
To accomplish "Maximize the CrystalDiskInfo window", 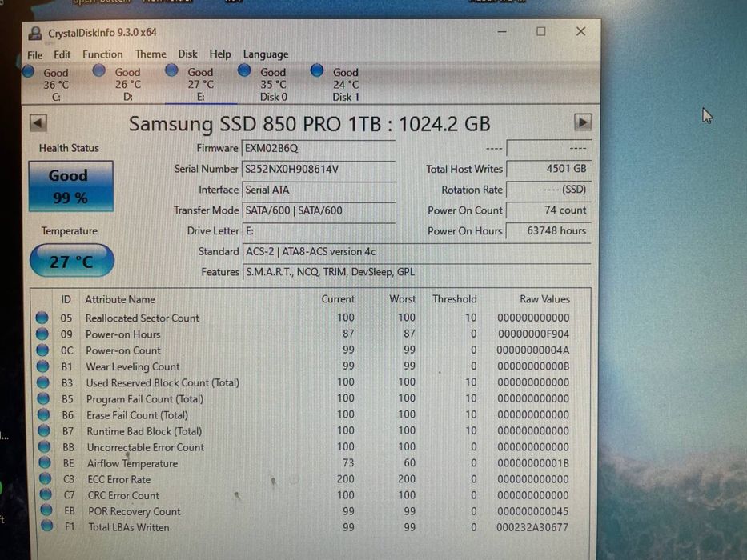I will (540, 31).
